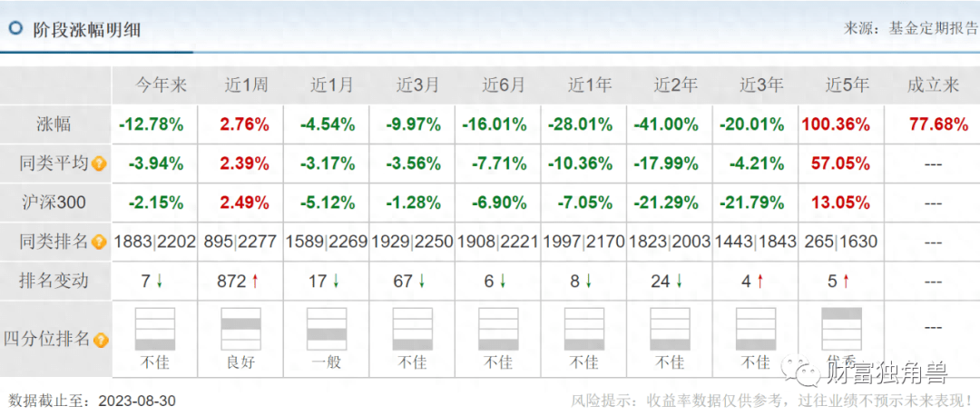Click the 近2年 column header

[x=676, y=85]
